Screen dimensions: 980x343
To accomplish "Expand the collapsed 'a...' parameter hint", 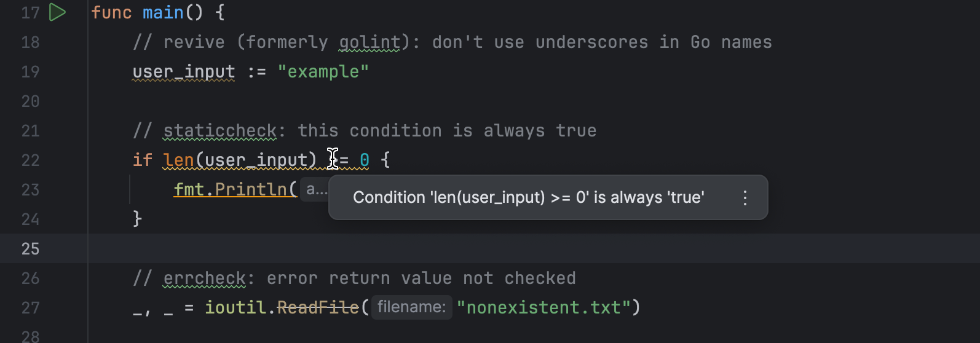I will click(x=316, y=189).
